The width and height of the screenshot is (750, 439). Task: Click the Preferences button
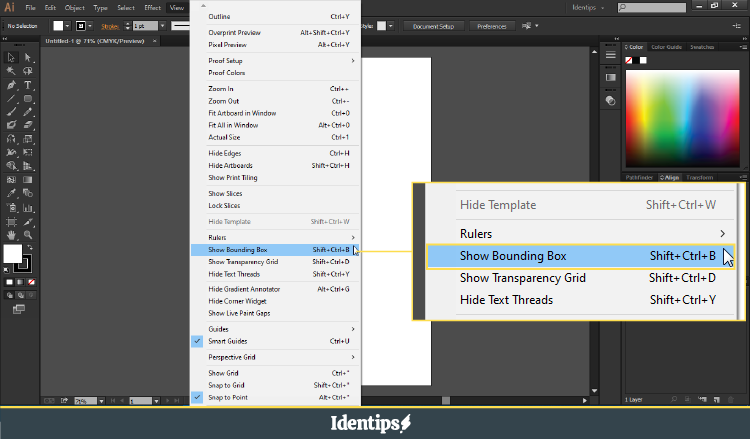coord(491,26)
